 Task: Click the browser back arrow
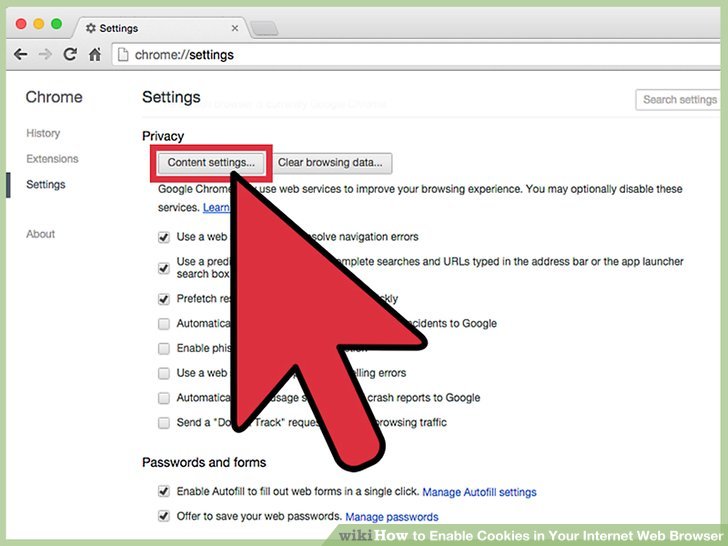pyautogui.click(x=20, y=55)
